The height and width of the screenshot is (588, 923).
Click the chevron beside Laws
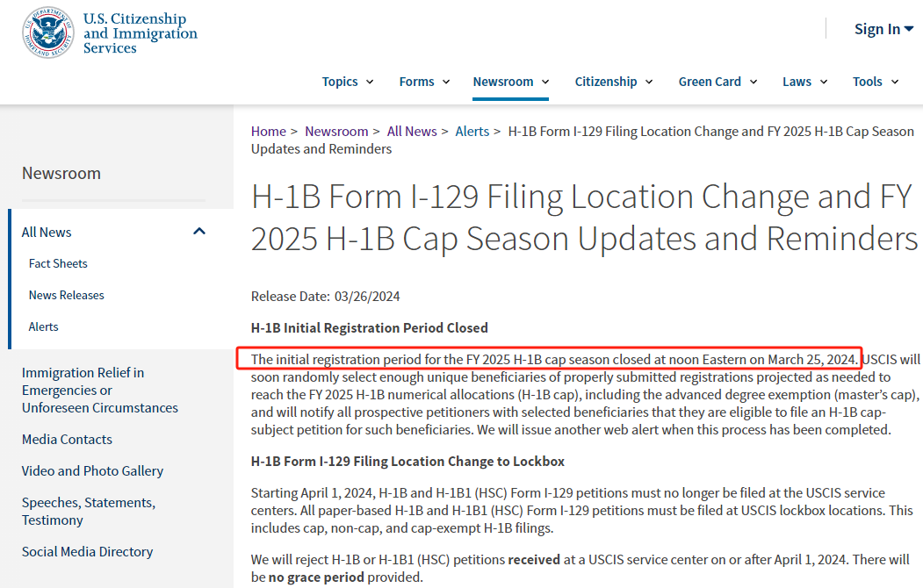824,82
